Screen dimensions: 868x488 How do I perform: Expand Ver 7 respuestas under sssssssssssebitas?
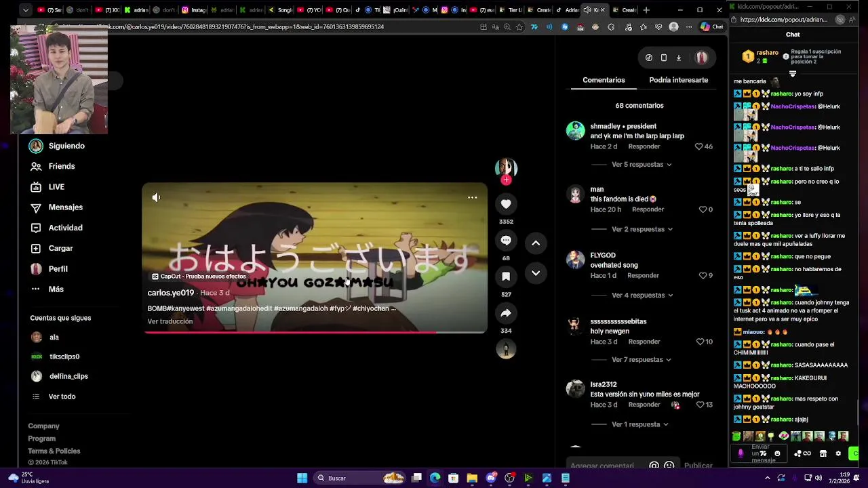coord(642,360)
